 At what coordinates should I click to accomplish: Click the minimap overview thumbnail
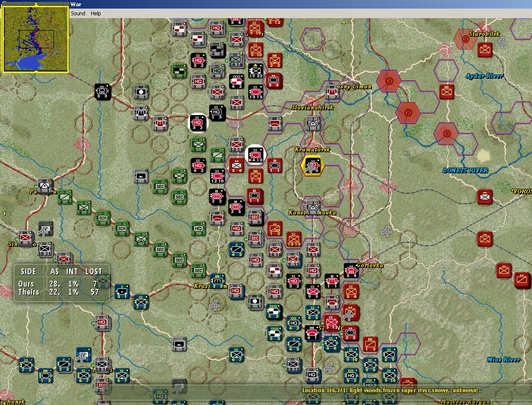coord(36,39)
